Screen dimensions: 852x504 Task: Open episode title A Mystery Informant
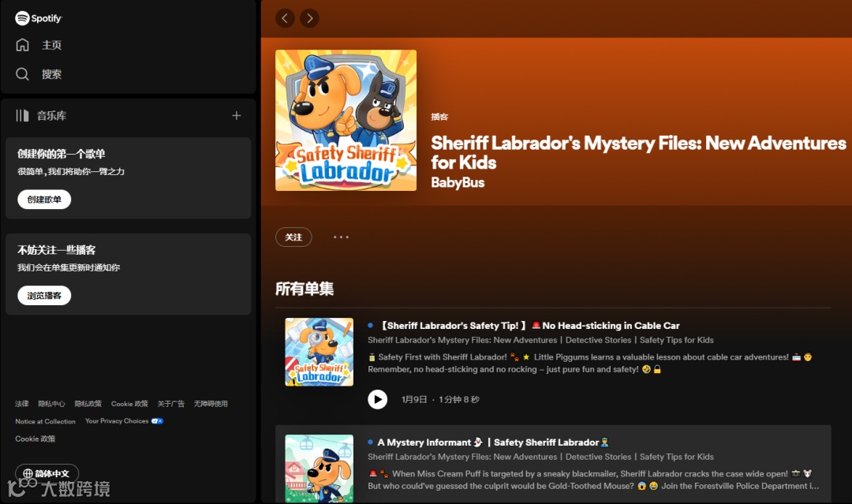[x=493, y=442]
